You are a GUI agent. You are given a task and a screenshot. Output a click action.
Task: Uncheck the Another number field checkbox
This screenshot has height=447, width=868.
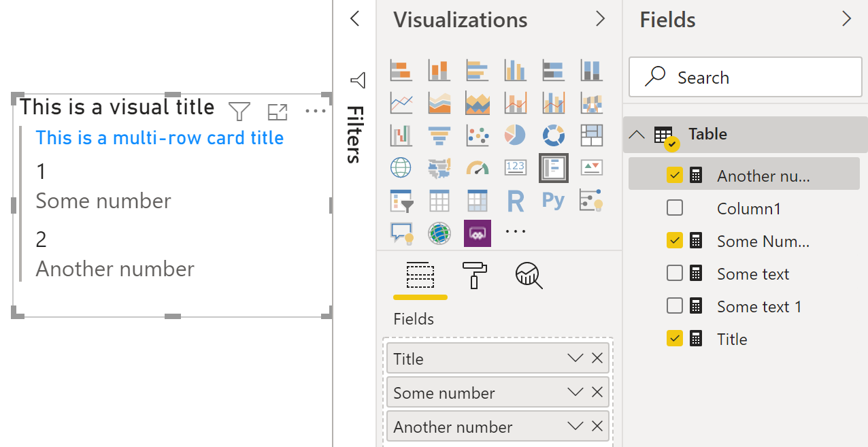point(675,176)
